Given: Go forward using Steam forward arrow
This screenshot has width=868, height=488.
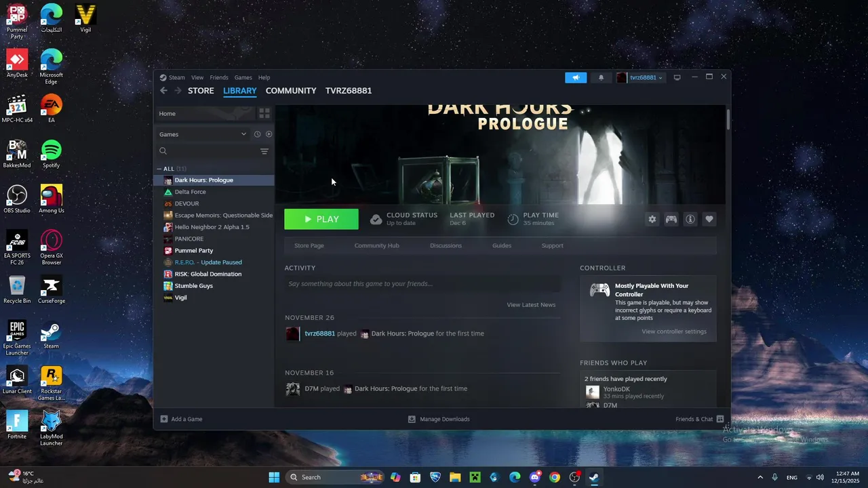Looking at the screenshot, I should tap(178, 91).
